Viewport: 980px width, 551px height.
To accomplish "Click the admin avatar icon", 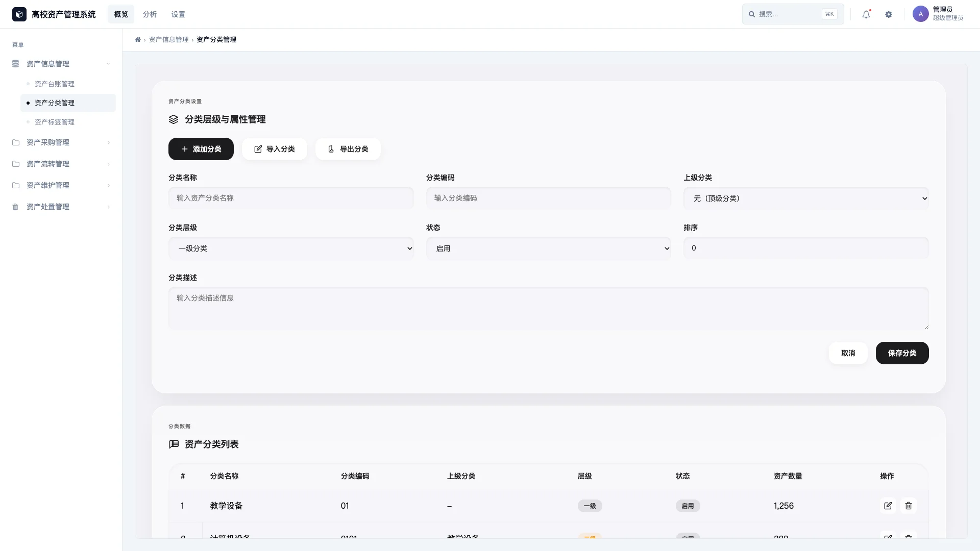I will 920,14.
